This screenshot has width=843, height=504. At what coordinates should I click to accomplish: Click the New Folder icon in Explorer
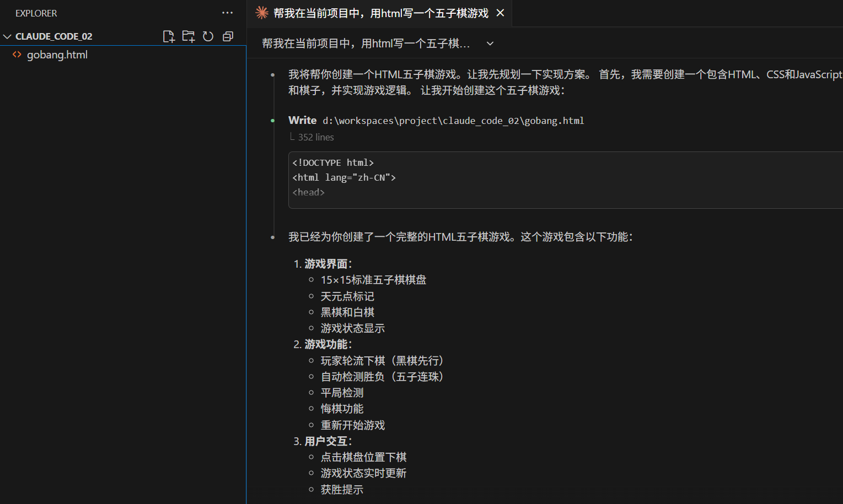pyautogui.click(x=189, y=36)
